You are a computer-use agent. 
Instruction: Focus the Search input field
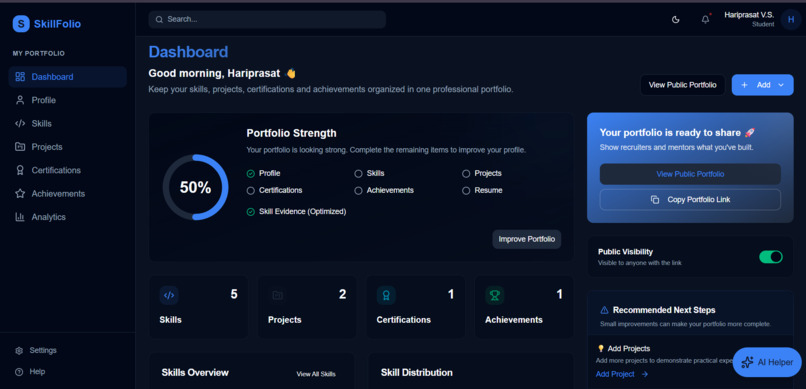click(x=267, y=20)
